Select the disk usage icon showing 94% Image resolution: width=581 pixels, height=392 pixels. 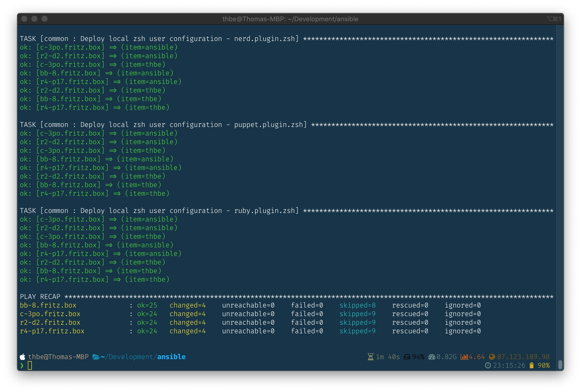click(407, 357)
